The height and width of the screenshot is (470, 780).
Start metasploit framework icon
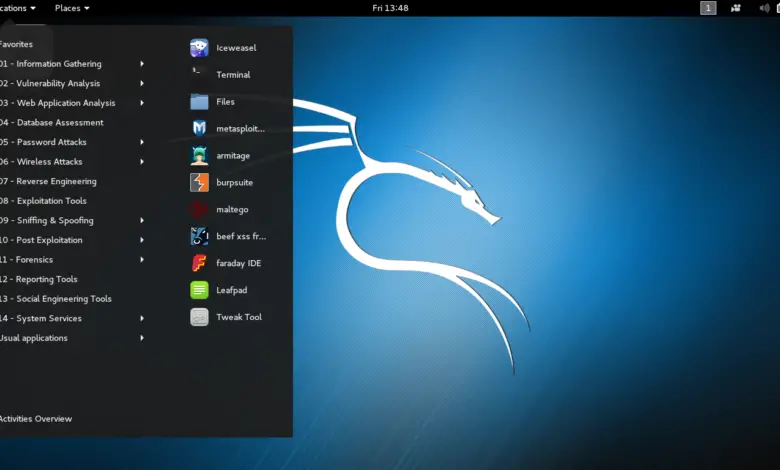point(199,128)
